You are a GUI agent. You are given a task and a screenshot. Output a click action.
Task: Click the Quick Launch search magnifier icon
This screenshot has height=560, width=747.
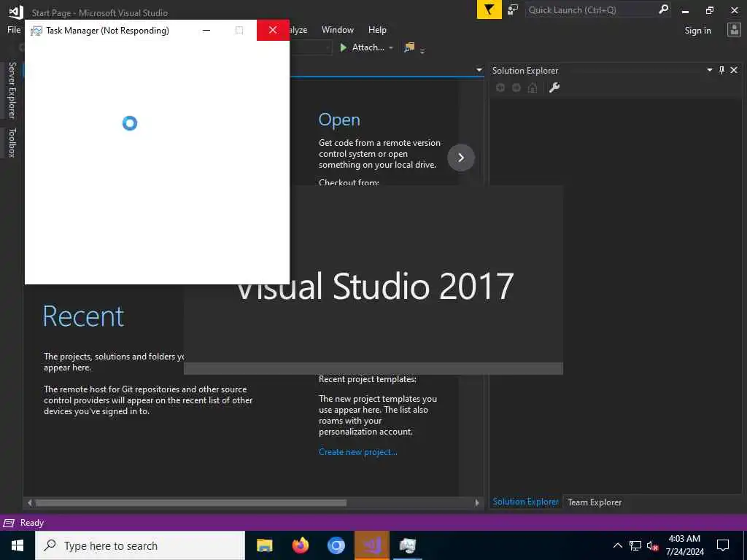(663, 9)
